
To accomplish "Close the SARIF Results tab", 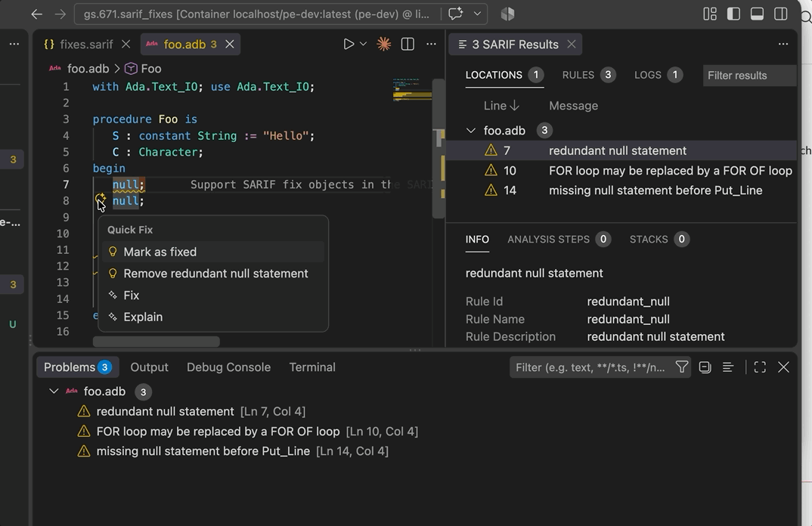I will (x=571, y=45).
